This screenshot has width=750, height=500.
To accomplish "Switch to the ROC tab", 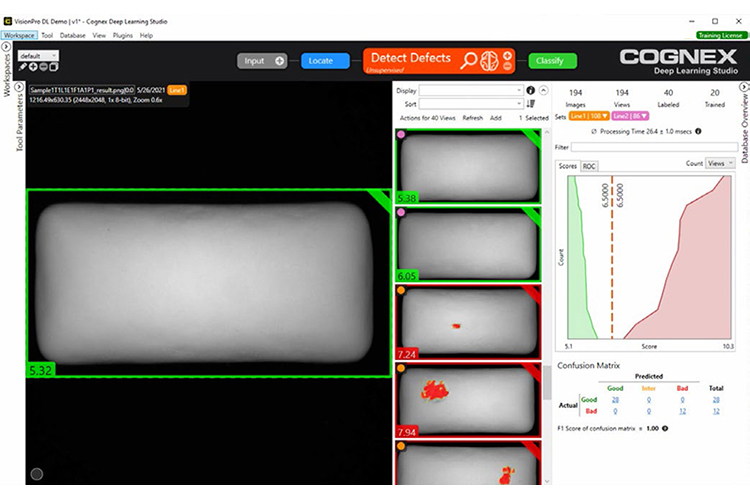I will click(589, 165).
